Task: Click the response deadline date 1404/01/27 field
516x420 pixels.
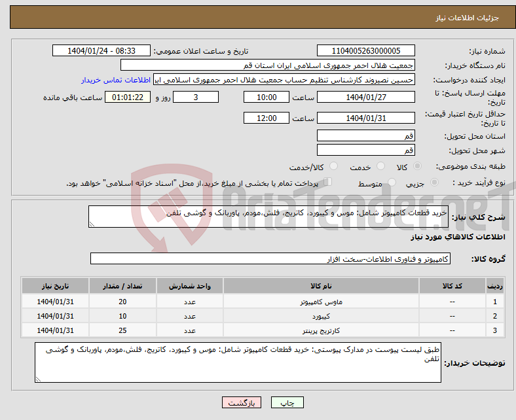Action: [365, 97]
